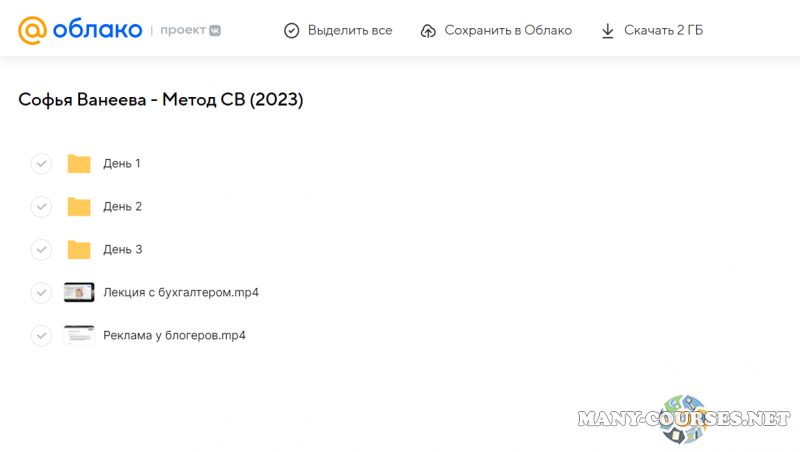The height and width of the screenshot is (452, 800).
Task: Open the Лекция с бухгалтером.mp4 file name
Action: point(181,293)
